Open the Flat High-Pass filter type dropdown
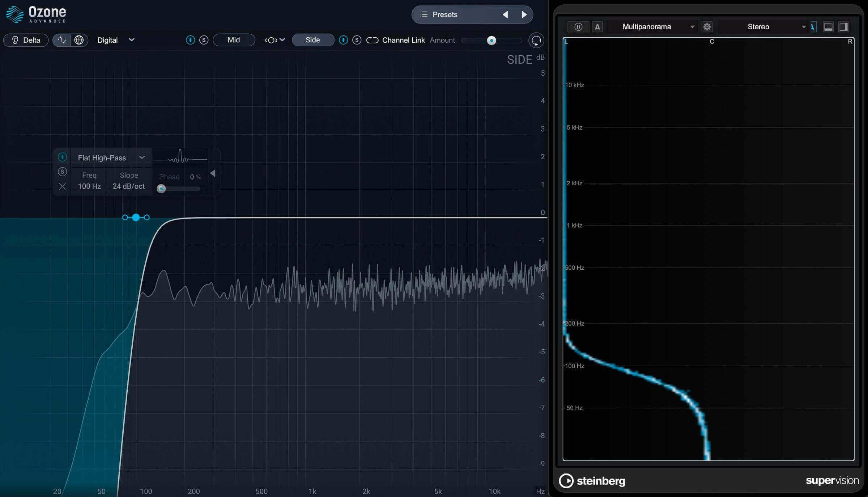Screen dimensions: 868x497 tap(111, 158)
